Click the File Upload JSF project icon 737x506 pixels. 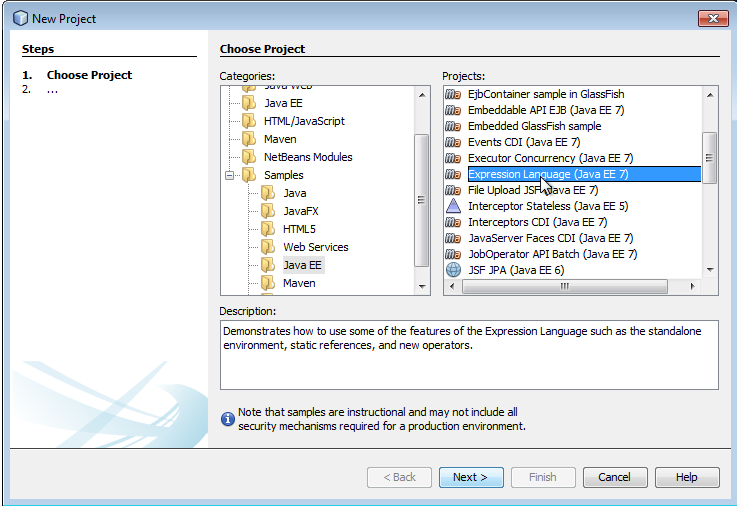[x=453, y=190]
